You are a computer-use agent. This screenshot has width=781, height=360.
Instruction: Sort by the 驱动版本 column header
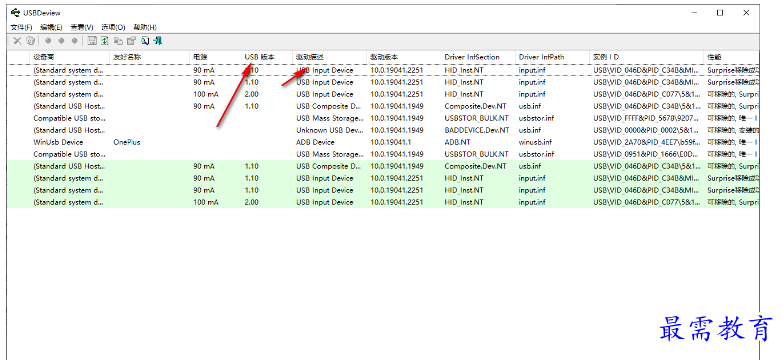403,57
